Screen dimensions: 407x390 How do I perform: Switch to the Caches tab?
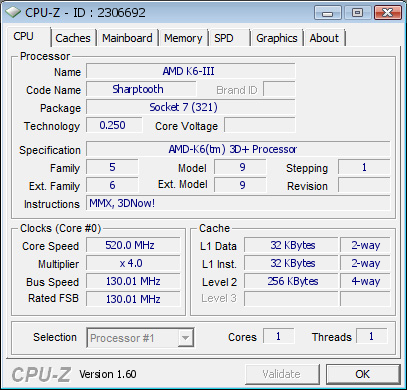[x=73, y=38]
